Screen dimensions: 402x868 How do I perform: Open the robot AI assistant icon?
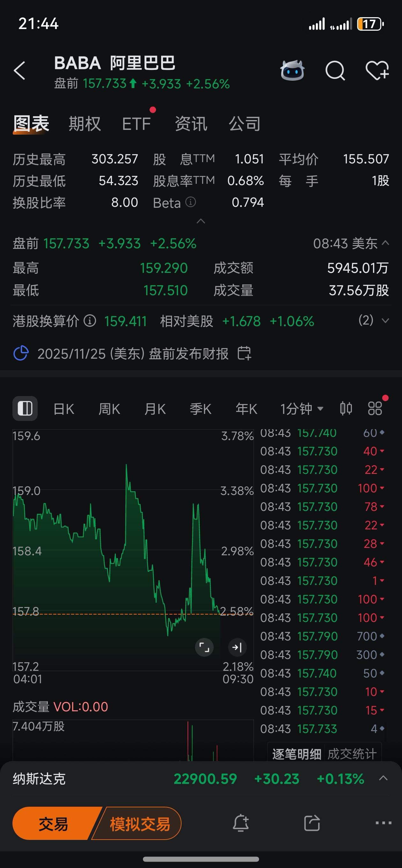pyautogui.click(x=292, y=71)
